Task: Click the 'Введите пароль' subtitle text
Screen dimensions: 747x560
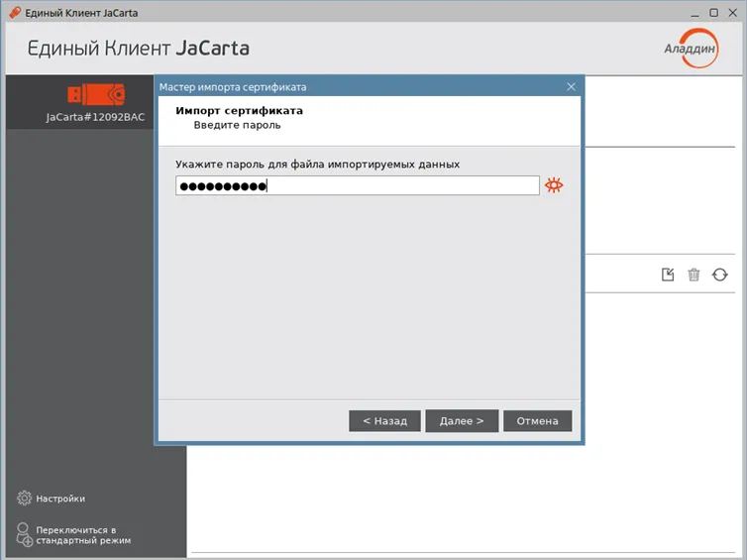Action: click(x=237, y=125)
